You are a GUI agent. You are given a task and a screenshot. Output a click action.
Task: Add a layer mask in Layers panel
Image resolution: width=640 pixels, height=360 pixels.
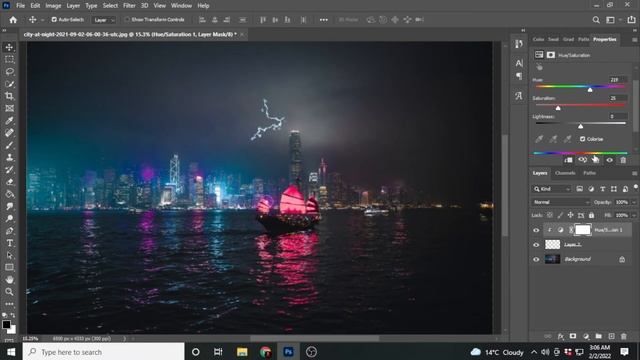pyautogui.click(x=573, y=336)
